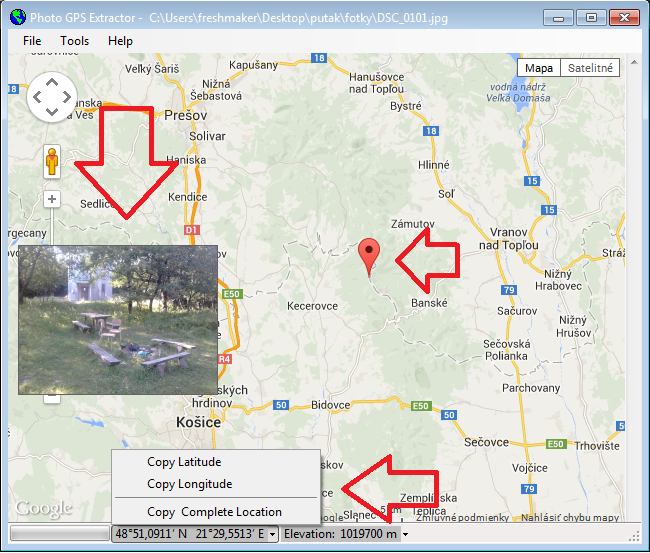The width and height of the screenshot is (650, 553).
Task: Click the coordinates field 48°51,0911' N
Action: [190, 534]
